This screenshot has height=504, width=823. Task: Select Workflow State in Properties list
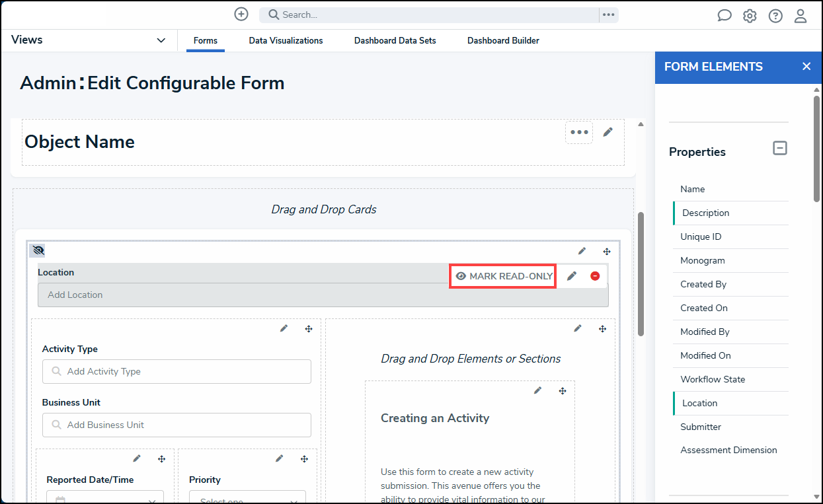pyautogui.click(x=712, y=379)
